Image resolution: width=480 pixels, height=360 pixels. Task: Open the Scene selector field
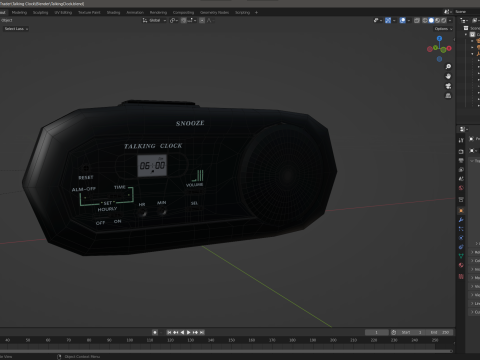[x=467, y=12]
